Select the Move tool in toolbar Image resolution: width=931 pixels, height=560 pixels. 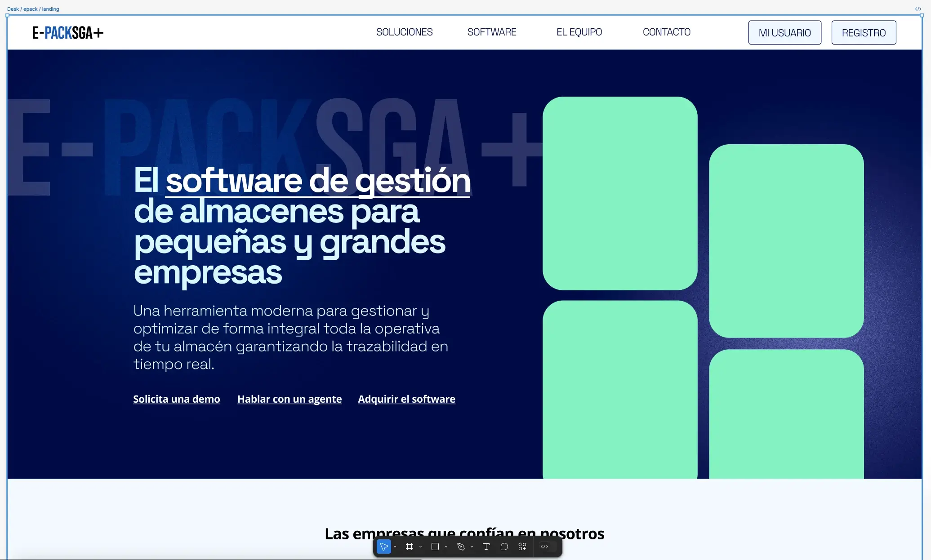[x=383, y=547]
